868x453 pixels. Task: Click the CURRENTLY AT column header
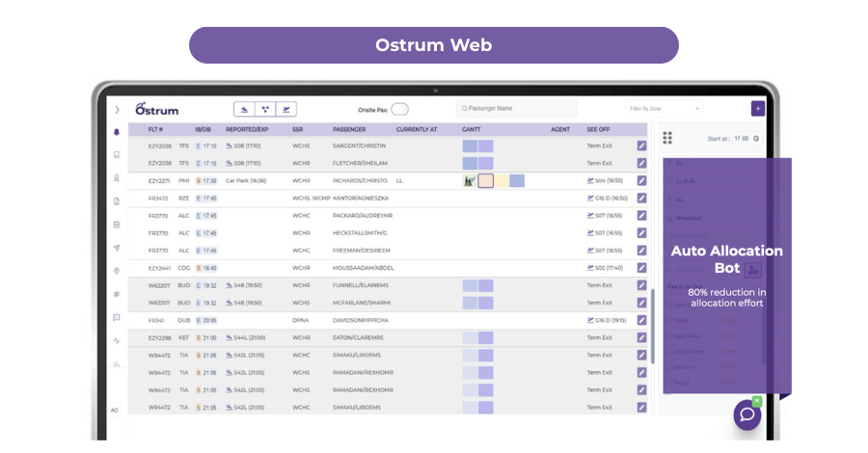417,129
